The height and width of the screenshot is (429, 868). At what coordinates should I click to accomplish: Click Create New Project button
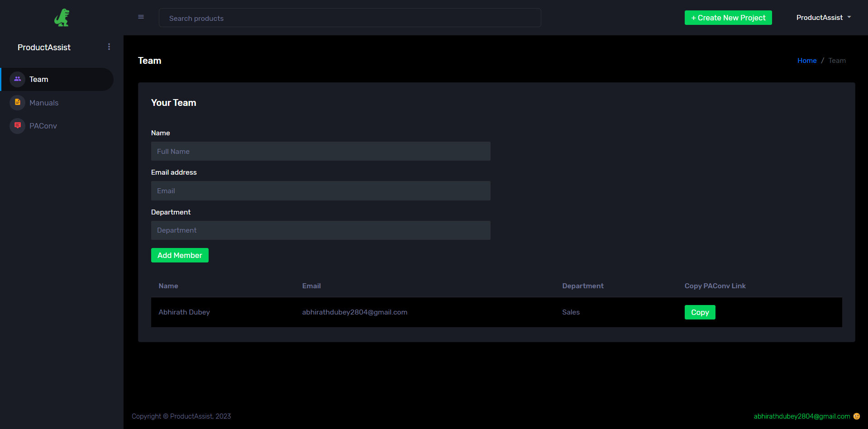coord(728,18)
